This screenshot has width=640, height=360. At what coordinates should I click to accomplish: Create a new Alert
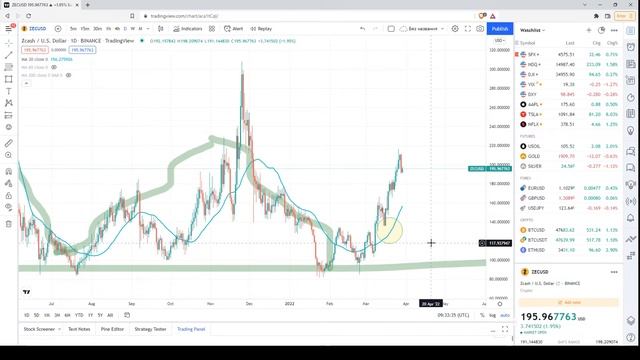pyautogui.click(x=233, y=29)
